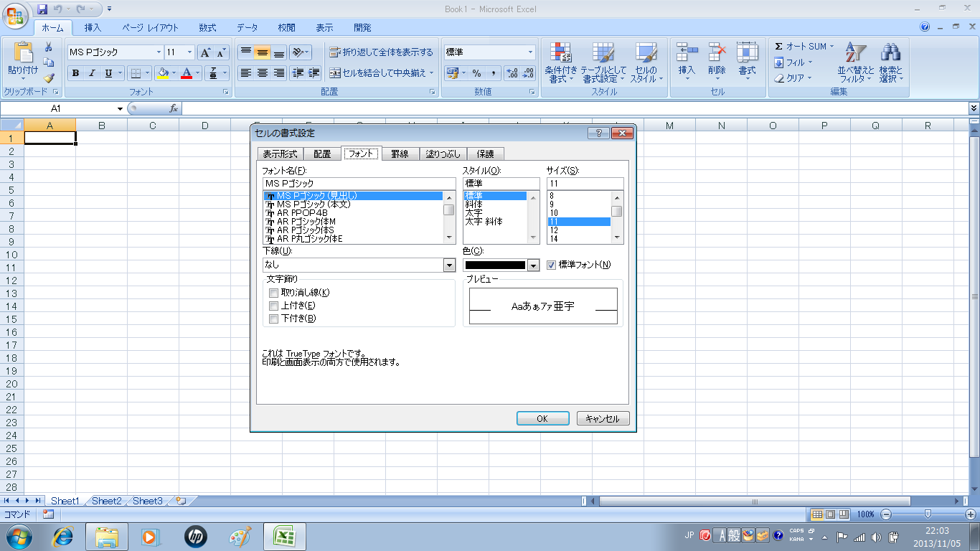Image resolution: width=980 pixels, height=551 pixels.
Task: Click the Bold formatting icon in ribbon
Action: [75, 73]
